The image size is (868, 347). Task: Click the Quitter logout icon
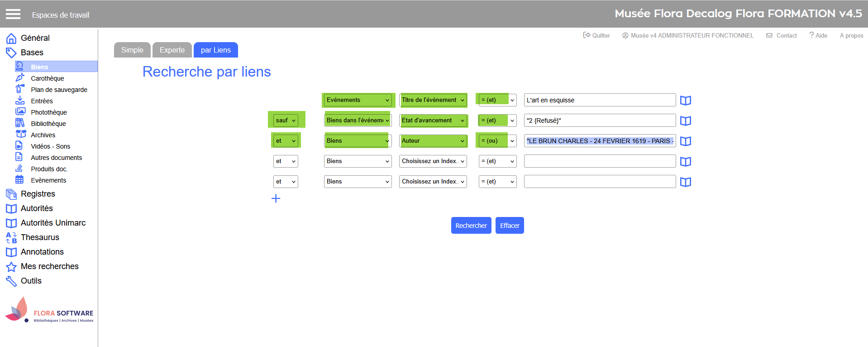coord(587,35)
